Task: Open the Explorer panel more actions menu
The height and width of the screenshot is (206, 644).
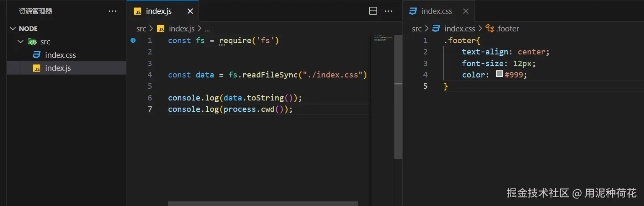Action: 113,11
